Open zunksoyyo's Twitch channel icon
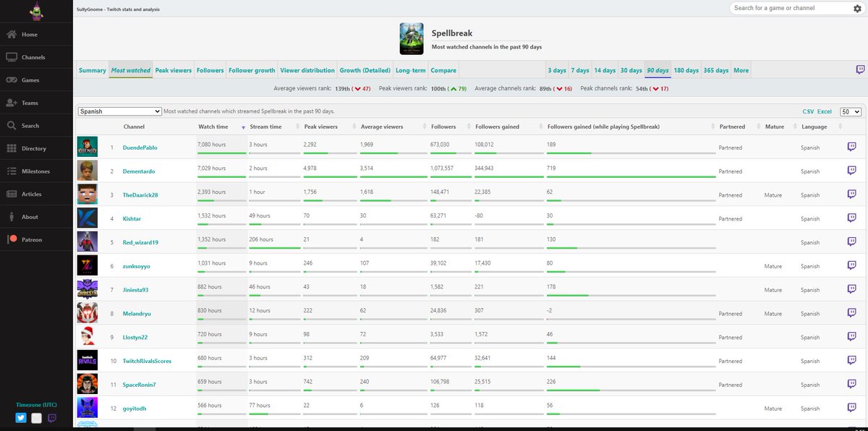Image resolution: width=868 pixels, height=431 pixels. click(x=851, y=265)
